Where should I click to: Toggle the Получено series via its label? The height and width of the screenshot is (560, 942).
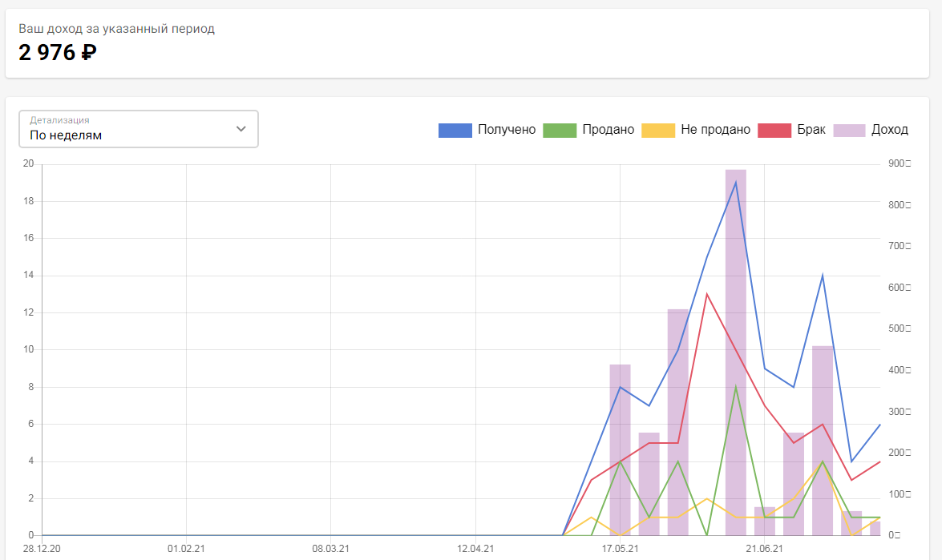coord(506,130)
